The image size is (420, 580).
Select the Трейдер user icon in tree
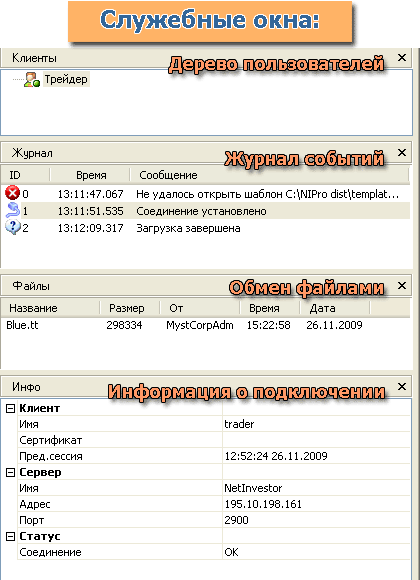(x=31, y=80)
